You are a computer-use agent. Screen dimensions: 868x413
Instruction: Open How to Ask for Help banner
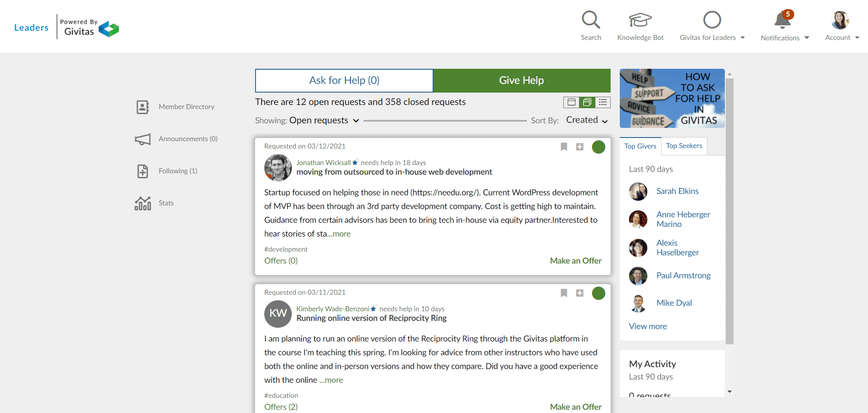tap(672, 99)
